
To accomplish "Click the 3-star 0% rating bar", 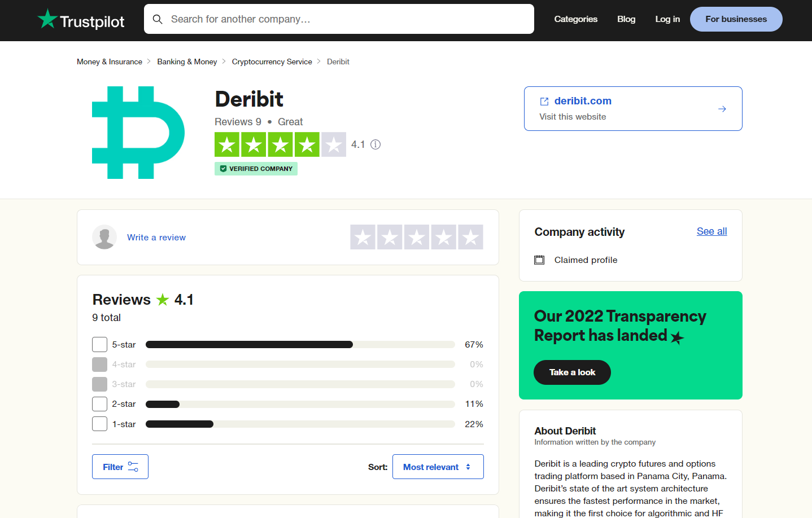I will 300,384.
